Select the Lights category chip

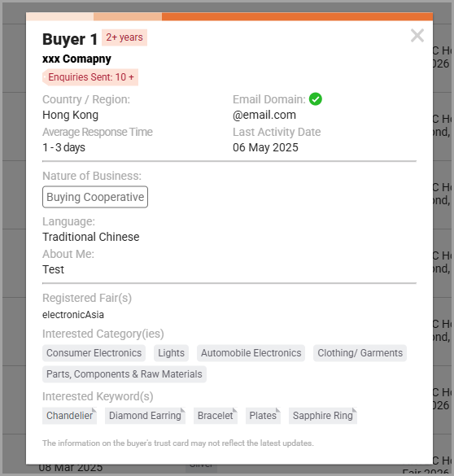click(x=171, y=353)
